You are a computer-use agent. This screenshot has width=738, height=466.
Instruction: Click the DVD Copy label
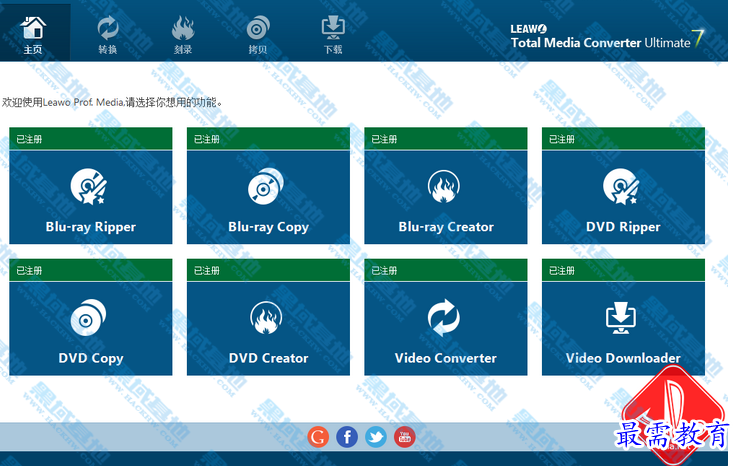91,358
